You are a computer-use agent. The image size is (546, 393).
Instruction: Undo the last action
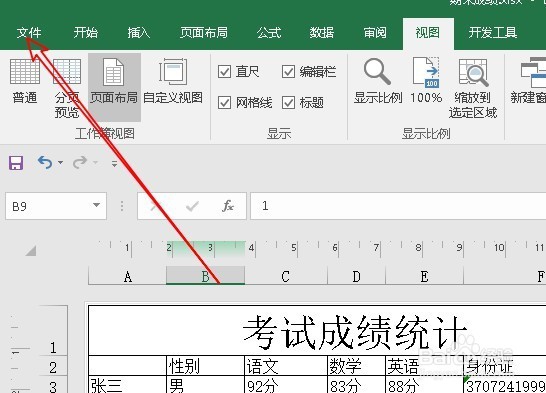[45, 162]
